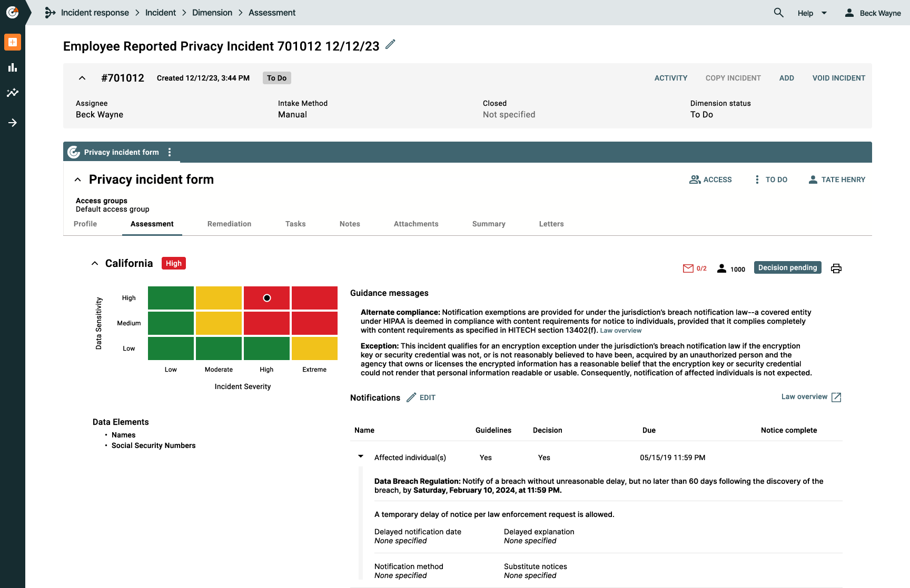Switch to the Remediation tab
The width and height of the screenshot is (910, 588).
pos(229,224)
